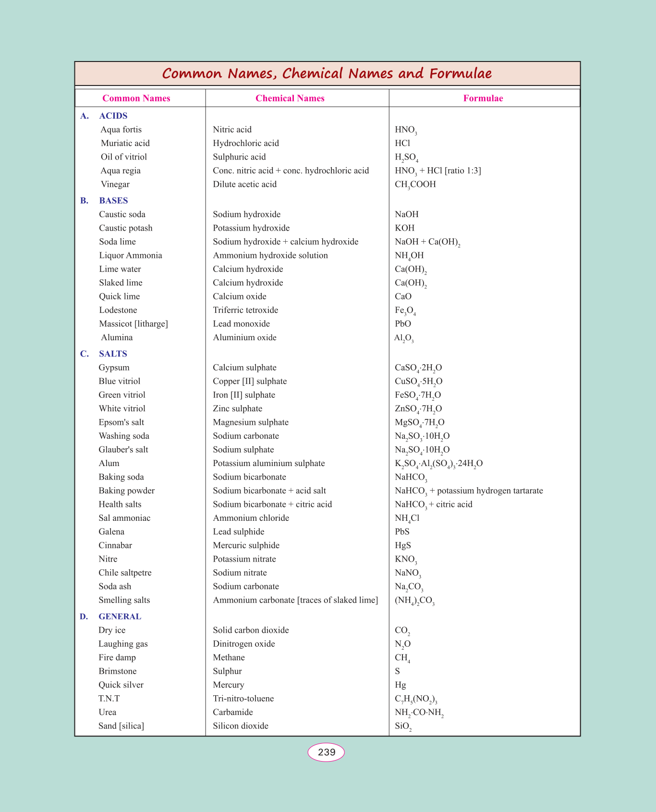Click the Chemical Names column header
The image size is (656, 812).
click(x=290, y=98)
